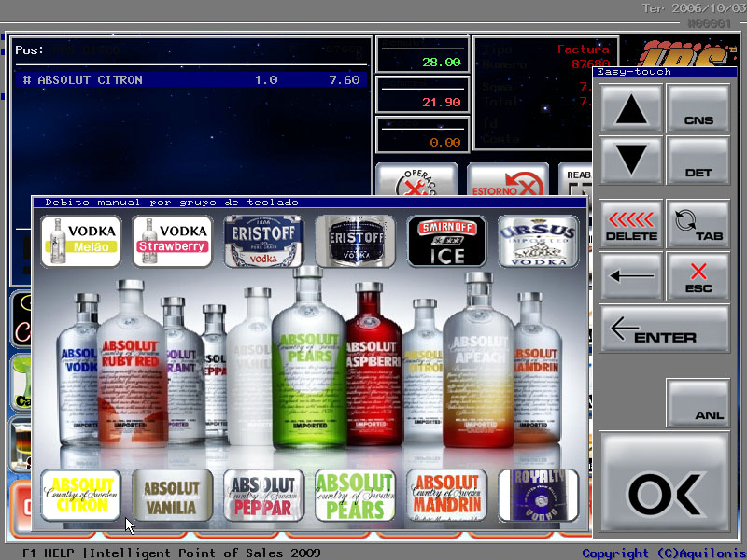Click the DET button
This screenshot has width=747, height=560.
[x=698, y=161]
